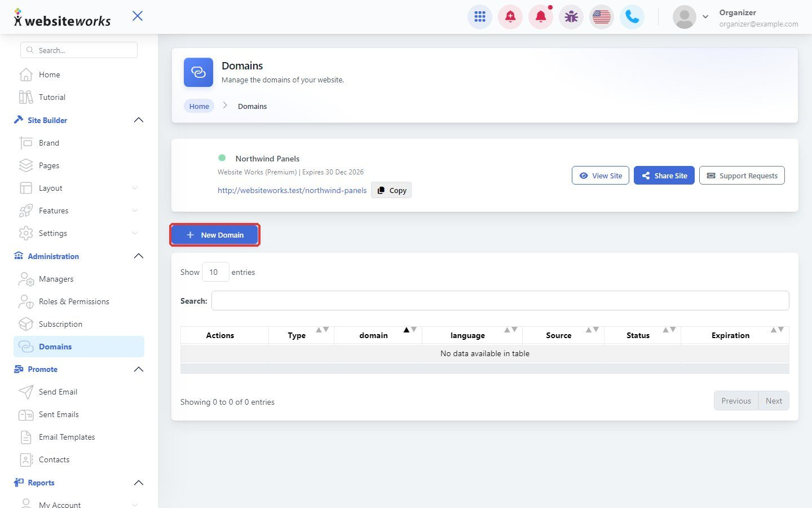Click the Send Email paper plane icon

(x=26, y=392)
